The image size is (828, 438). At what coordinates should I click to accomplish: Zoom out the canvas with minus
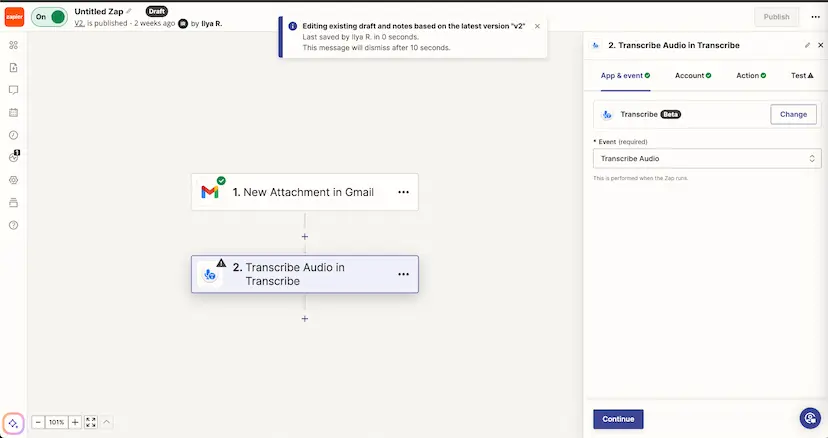38,422
